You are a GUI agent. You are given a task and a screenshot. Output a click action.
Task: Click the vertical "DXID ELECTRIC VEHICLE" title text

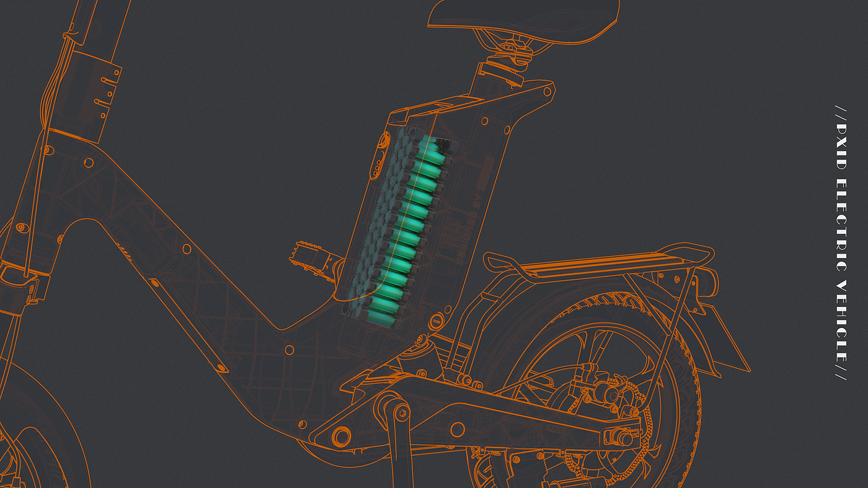click(841, 242)
